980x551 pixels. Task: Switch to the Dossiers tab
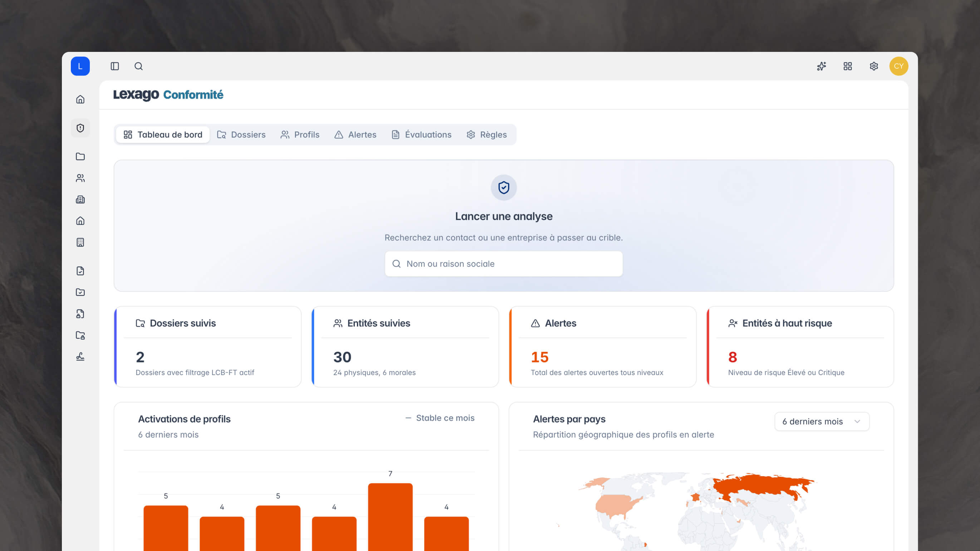[241, 135]
